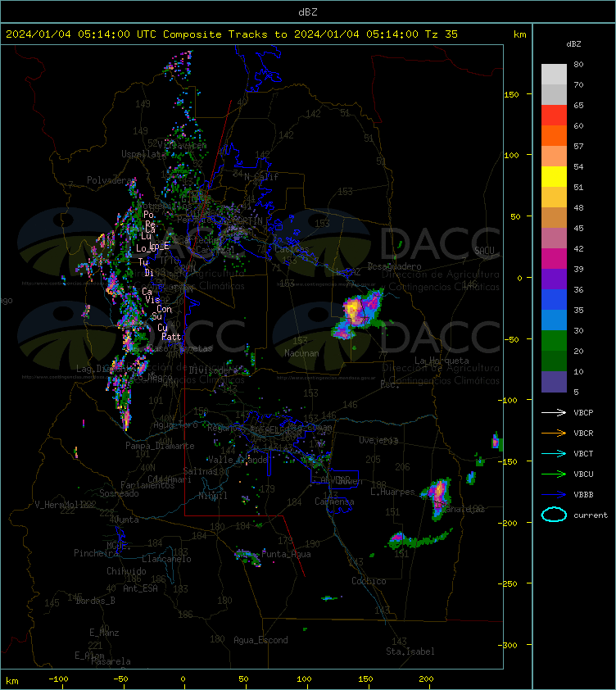
Task: Pick the bright green 20-30 dBZ swatch
Action: (x=554, y=340)
